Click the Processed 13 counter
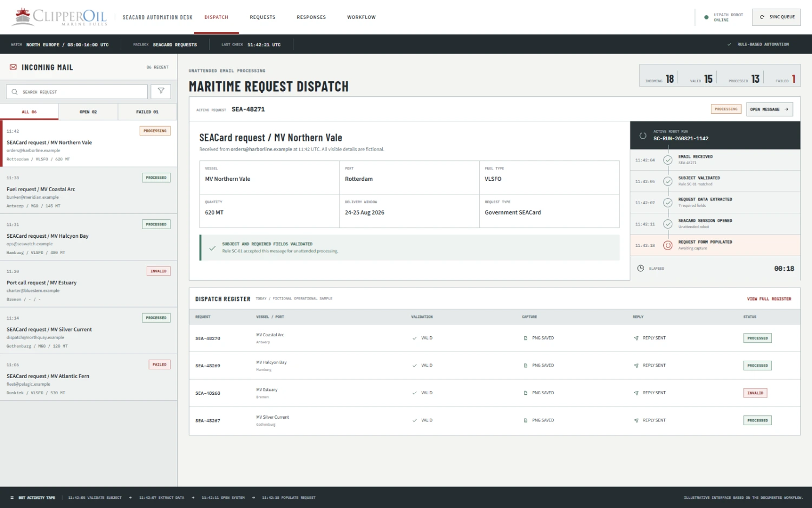812x508 pixels. tap(744, 79)
